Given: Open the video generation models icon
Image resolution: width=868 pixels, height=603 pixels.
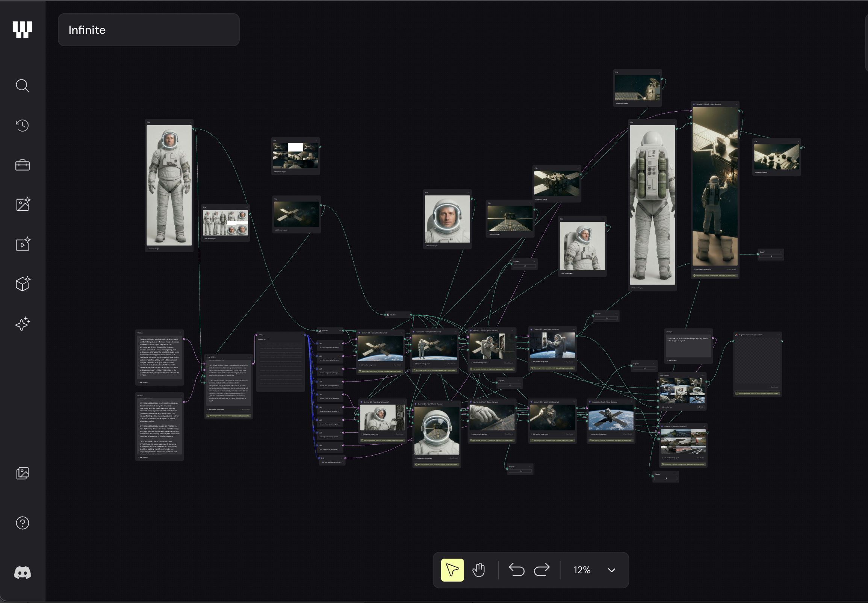Looking at the screenshot, I should pos(23,244).
